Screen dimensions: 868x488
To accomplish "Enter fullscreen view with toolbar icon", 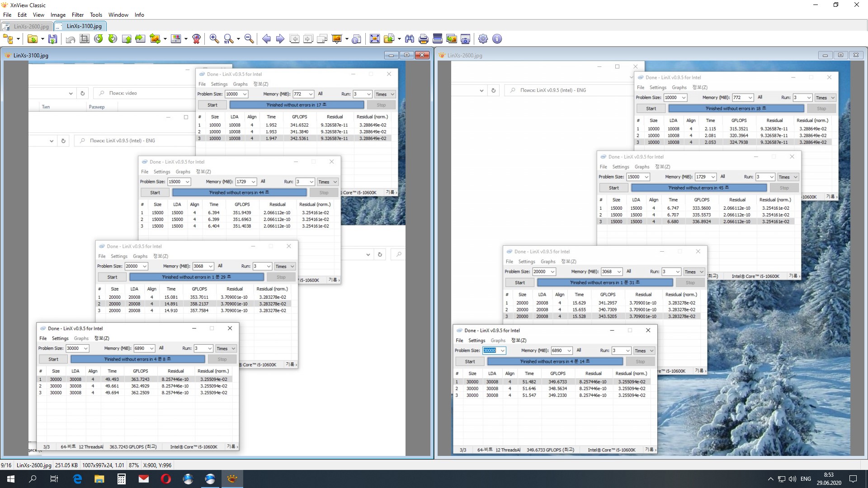I will 375,39.
